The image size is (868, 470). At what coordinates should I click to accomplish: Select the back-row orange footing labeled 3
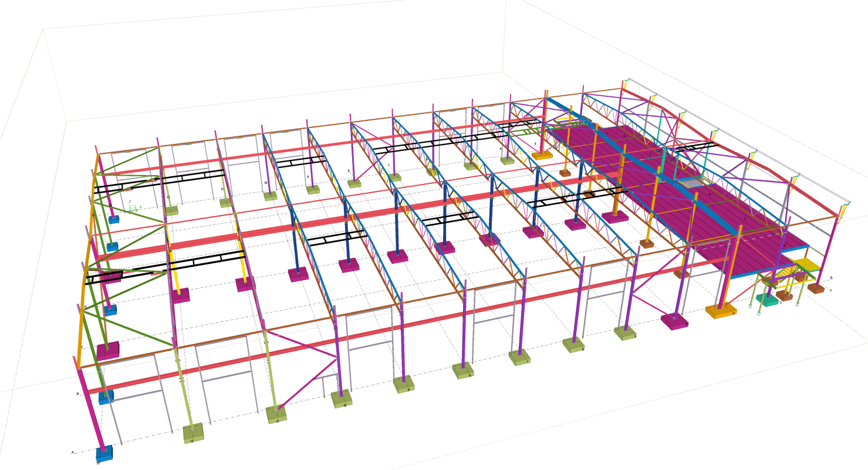(x=542, y=155)
